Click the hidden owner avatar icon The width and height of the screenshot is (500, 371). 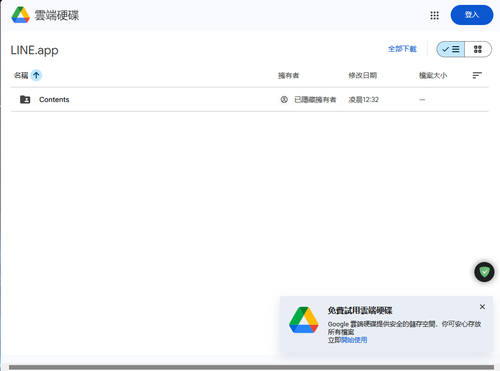284,99
